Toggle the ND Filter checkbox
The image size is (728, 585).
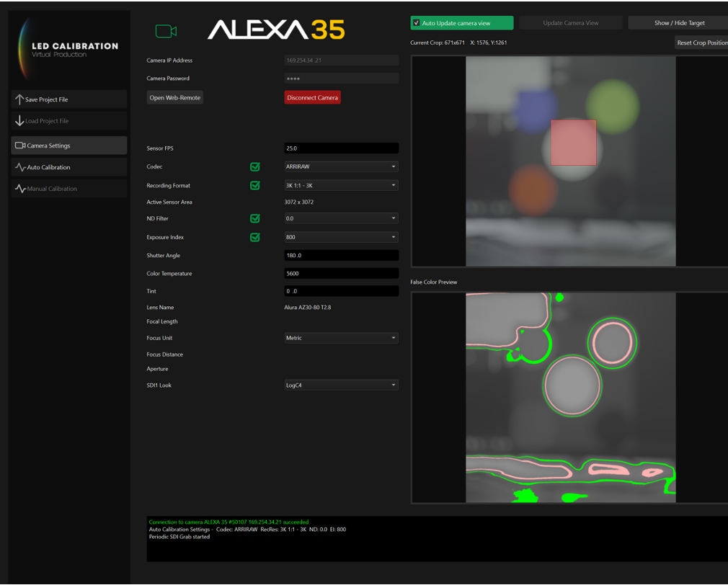click(254, 218)
